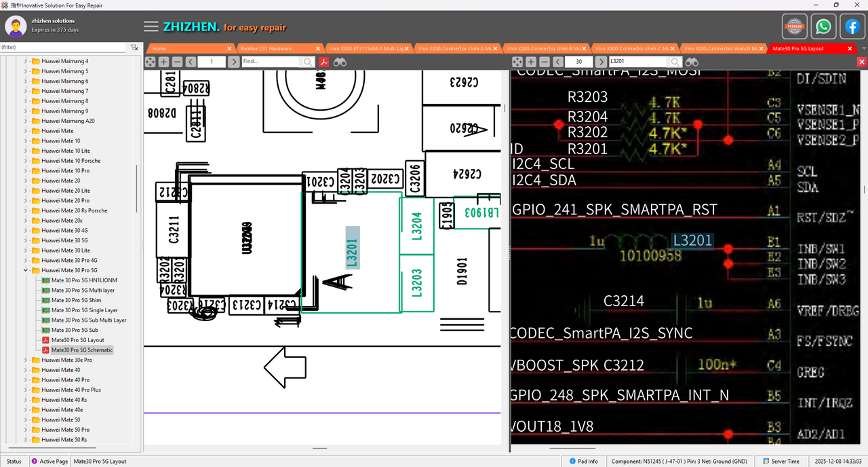The image size is (868, 467).
Task: Click the search field containing L3201
Action: coord(638,62)
